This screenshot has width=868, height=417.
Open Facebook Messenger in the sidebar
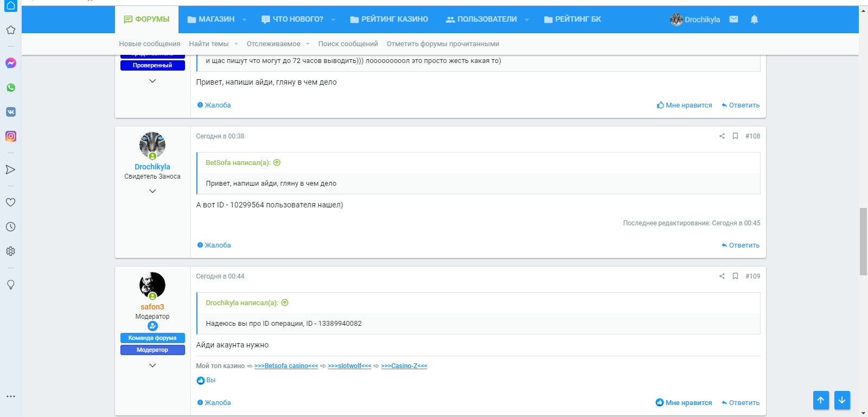tap(11, 63)
